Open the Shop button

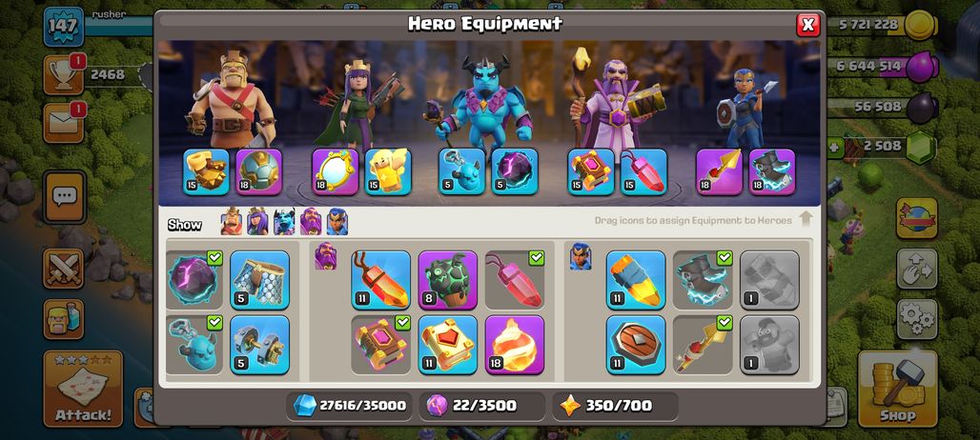(x=897, y=389)
